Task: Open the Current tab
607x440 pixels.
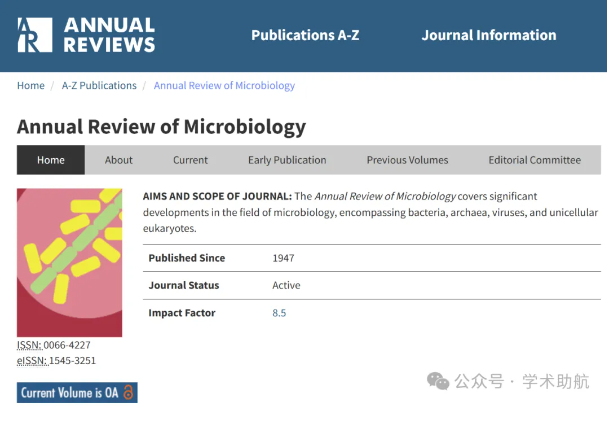Action: (190, 160)
